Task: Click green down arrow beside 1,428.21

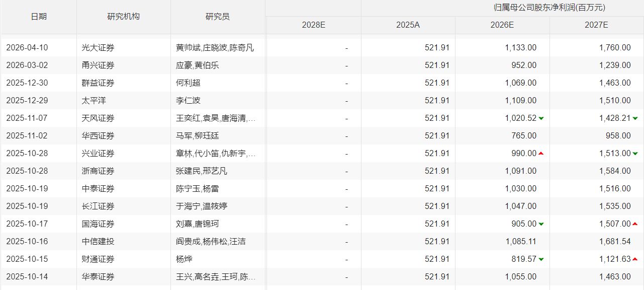Action: click(x=634, y=118)
